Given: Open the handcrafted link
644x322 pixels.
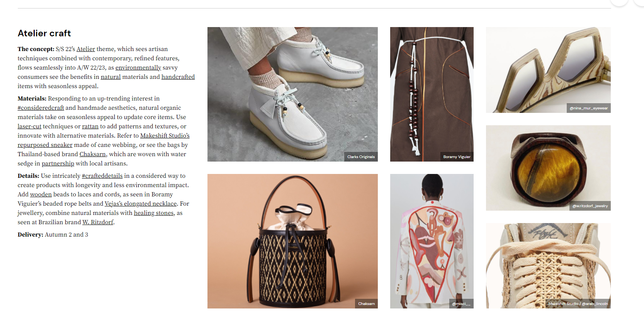Looking at the screenshot, I should pyautogui.click(x=178, y=77).
